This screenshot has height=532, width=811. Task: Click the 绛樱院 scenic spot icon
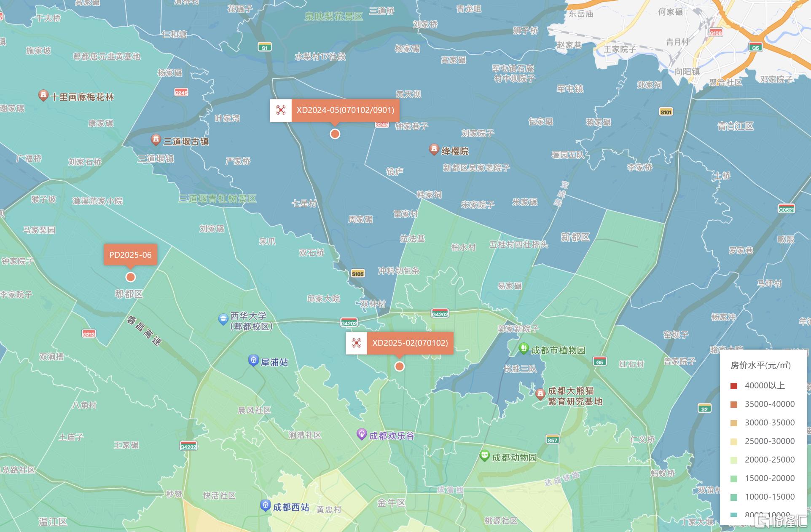434,150
